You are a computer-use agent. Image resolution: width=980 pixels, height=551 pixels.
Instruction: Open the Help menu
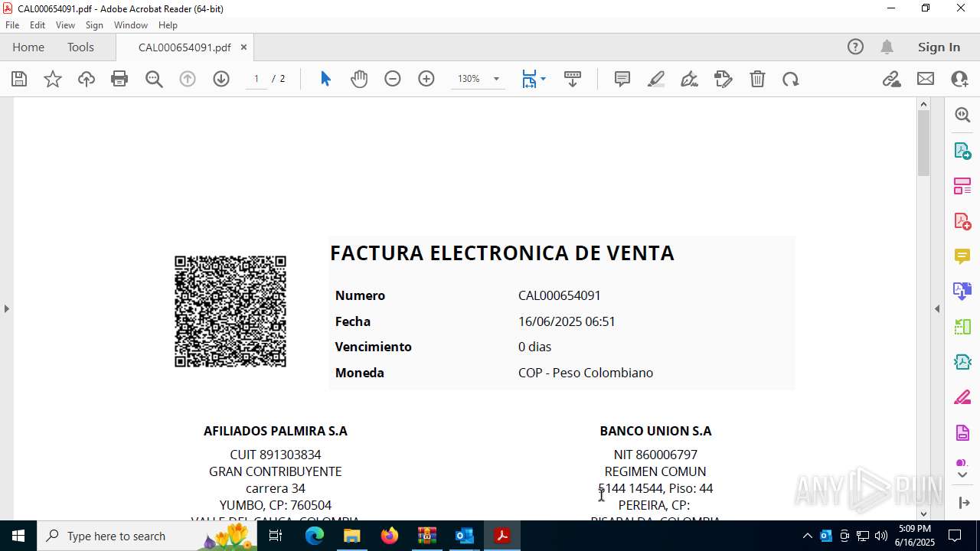click(168, 25)
